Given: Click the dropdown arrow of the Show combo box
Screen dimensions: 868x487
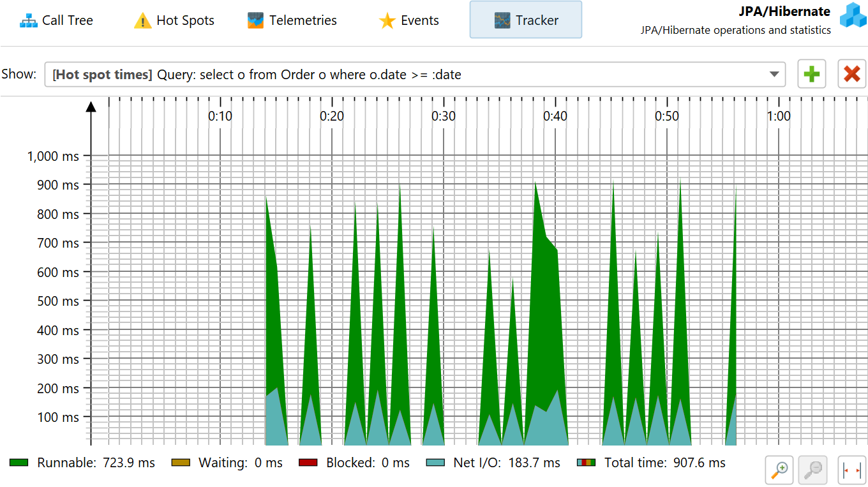Looking at the screenshot, I should [x=774, y=75].
